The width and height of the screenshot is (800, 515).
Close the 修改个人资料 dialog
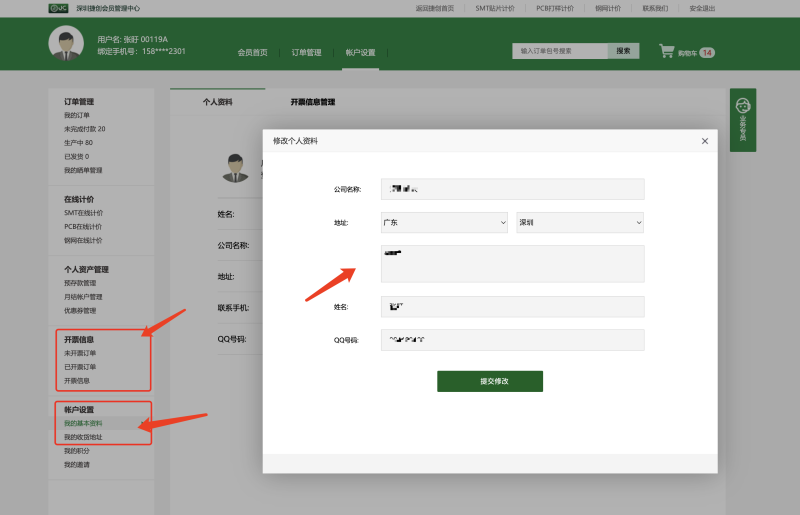tap(705, 141)
